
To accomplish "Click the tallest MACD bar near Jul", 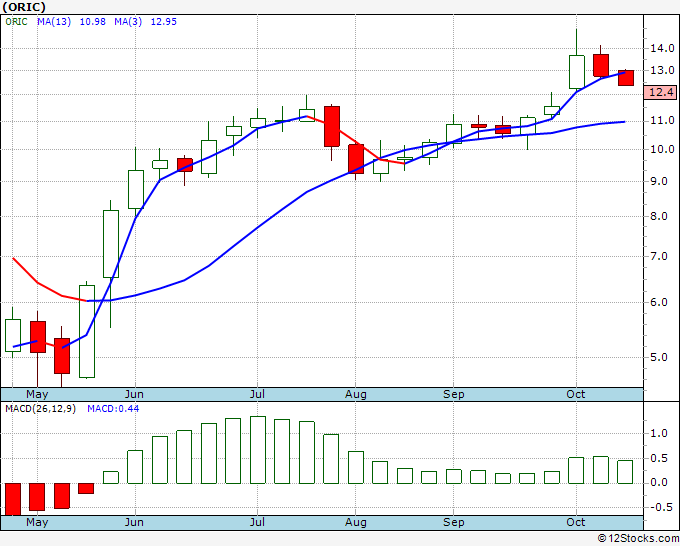I will (x=258, y=450).
